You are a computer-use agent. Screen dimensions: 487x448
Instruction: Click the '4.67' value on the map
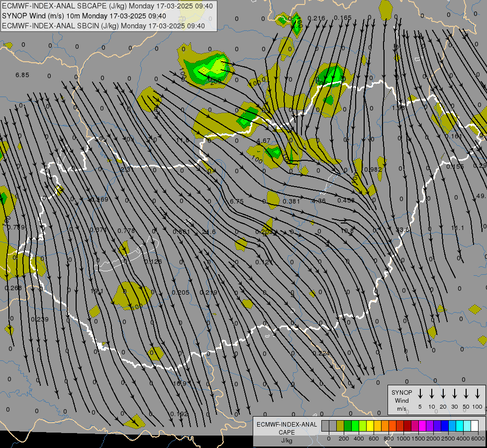(x=263, y=140)
